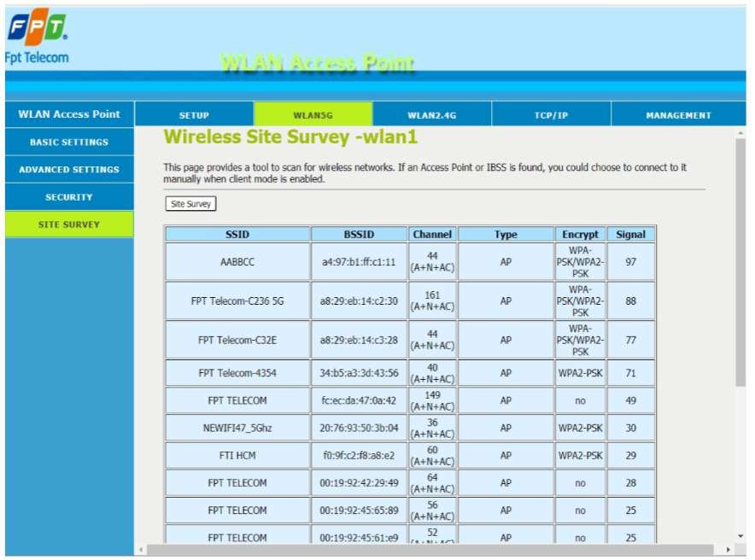Open the SETUP tab
Viewport: 755px width, 560px height.
[194, 114]
